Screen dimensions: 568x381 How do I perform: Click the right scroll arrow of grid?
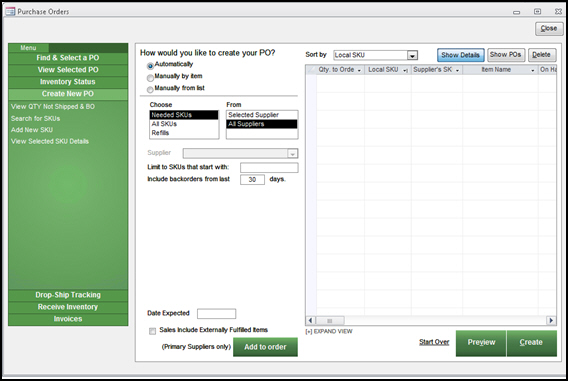(x=551, y=321)
